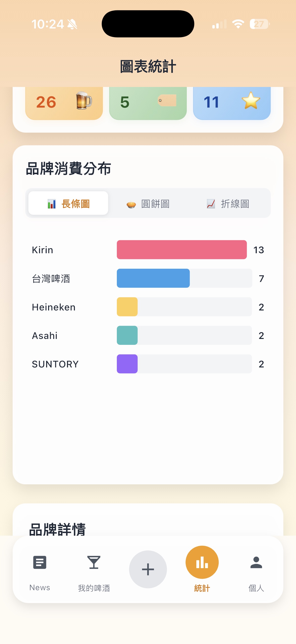Tap the SUNTORY brand label
The height and width of the screenshot is (644, 296).
point(55,364)
